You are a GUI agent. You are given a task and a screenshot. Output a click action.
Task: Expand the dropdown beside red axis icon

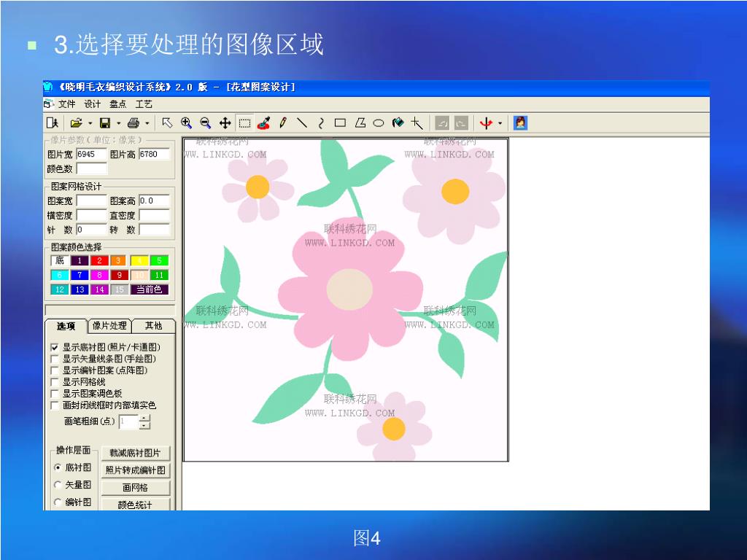click(500, 124)
